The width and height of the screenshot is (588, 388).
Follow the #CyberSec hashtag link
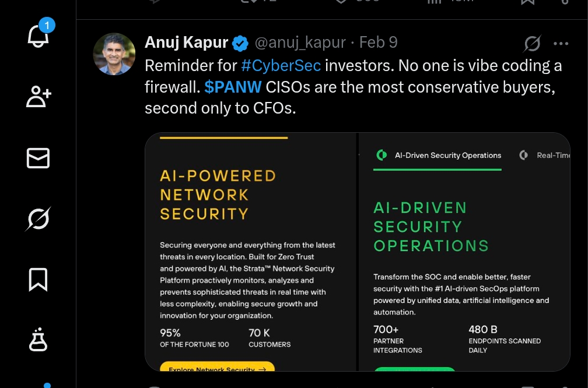[281, 65]
